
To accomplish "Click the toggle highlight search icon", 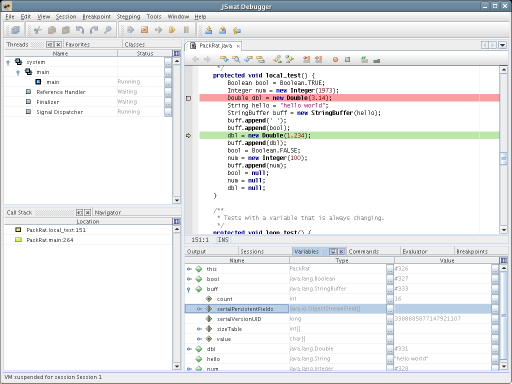I will coord(260,59).
